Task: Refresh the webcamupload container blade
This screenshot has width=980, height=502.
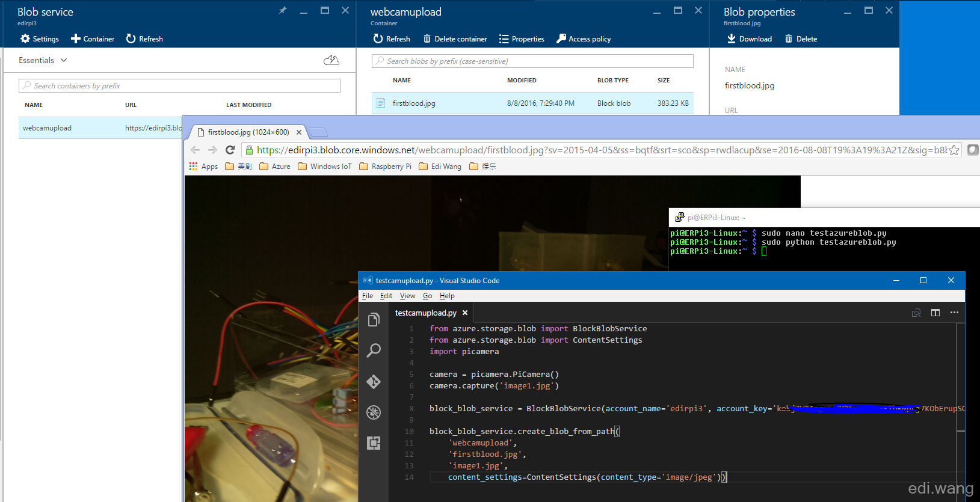Action: (392, 39)
